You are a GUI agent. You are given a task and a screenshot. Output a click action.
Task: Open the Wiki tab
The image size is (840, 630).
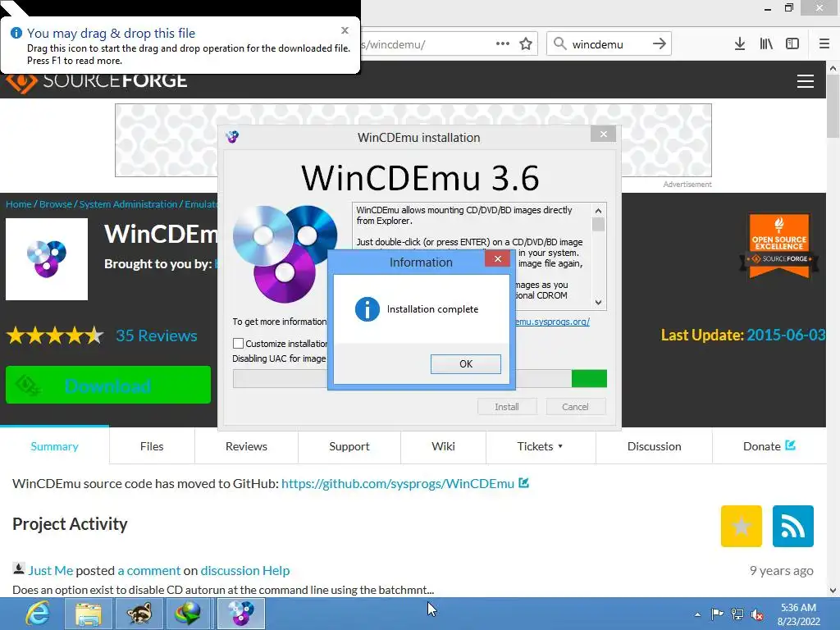(443, 446)
